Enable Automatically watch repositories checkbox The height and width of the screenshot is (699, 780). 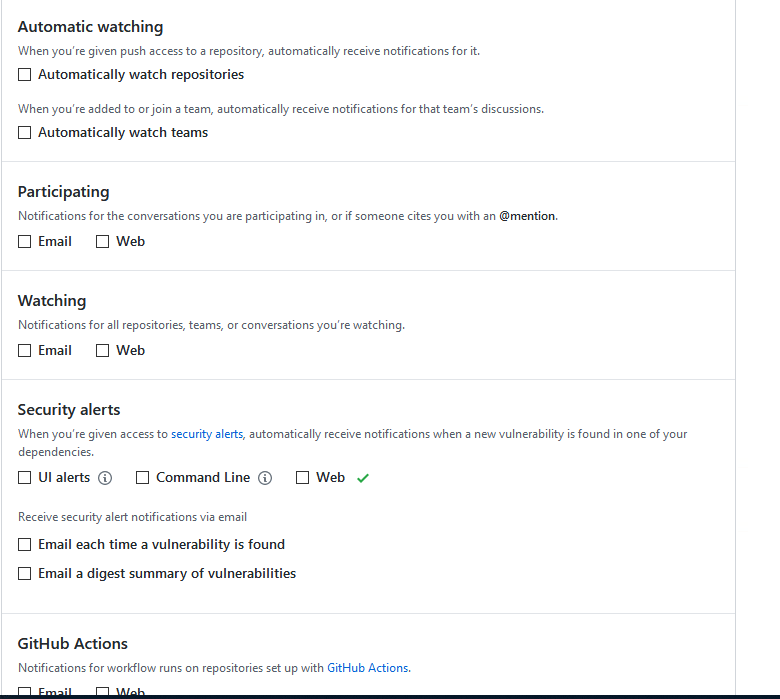point(24,75)
